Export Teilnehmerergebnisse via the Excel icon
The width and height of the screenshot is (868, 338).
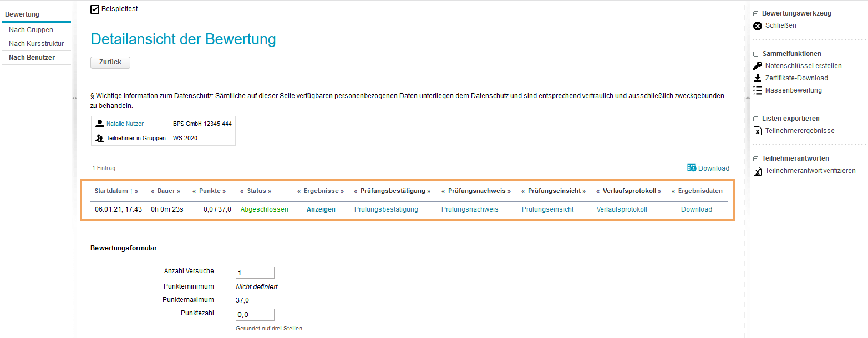tap(758, 130)
